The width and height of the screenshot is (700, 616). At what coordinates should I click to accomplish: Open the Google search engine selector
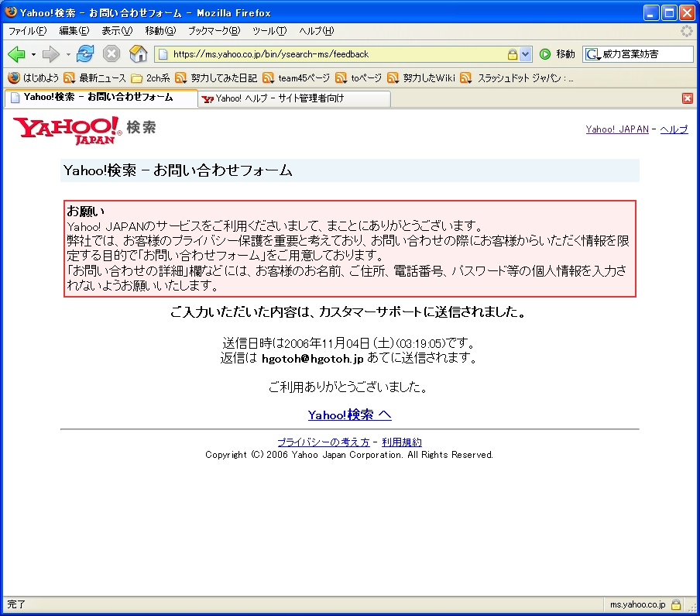pos(593,54)
